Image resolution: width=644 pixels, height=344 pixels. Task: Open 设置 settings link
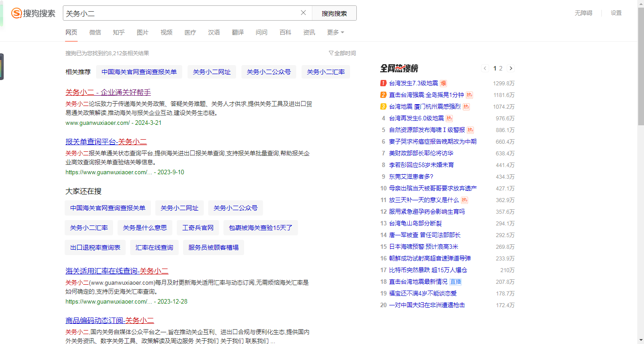point(616,13)
